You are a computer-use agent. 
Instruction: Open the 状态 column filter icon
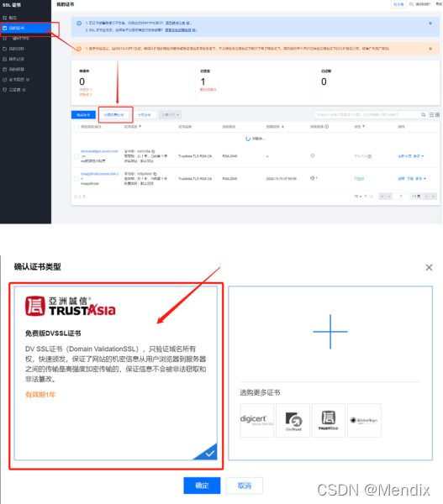click(x=363, y=127)
